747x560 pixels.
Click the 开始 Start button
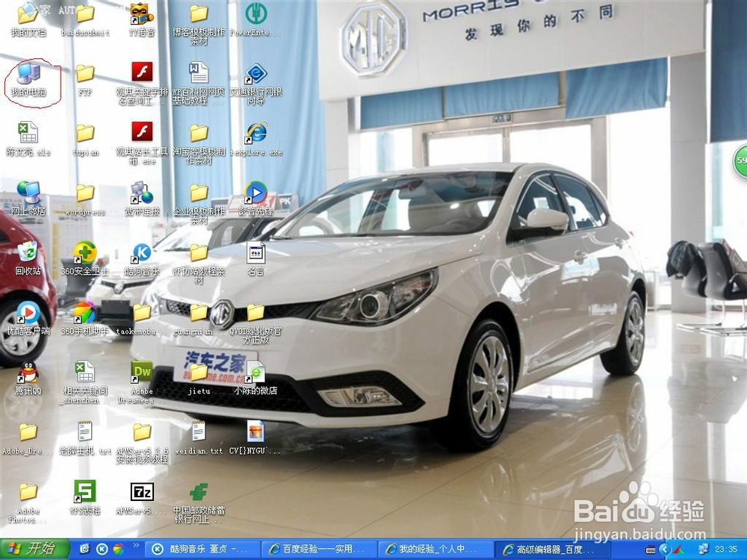point(34,549)
